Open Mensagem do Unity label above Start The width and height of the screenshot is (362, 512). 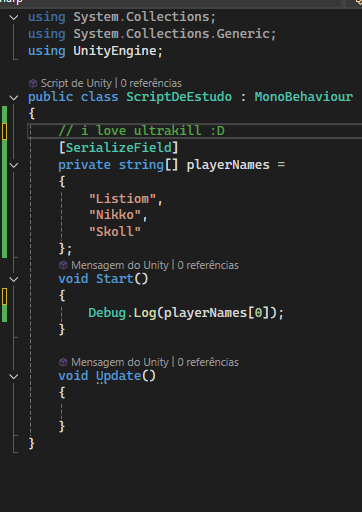pyautogui.click(x=120, y=265)
